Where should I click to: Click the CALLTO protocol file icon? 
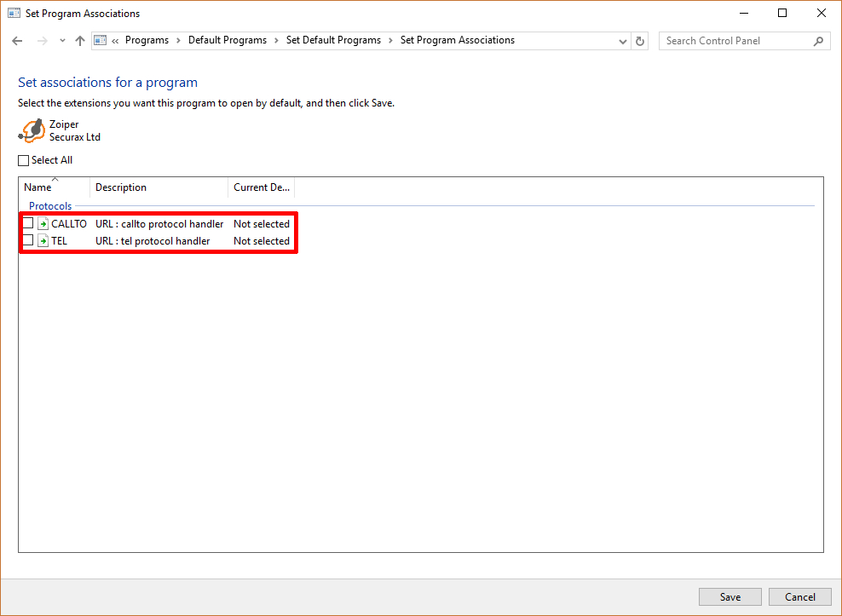pyautogui.click(x=43, y=224)
